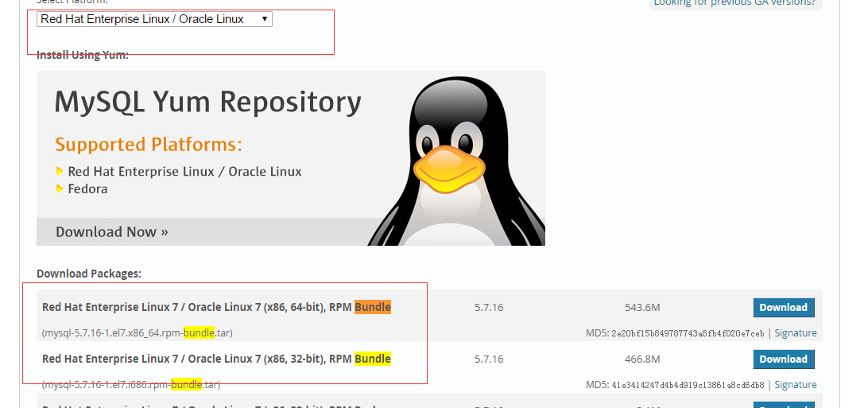
Task: Open 'Looking for previous GA versions?' link
Action: coord(734,2)
